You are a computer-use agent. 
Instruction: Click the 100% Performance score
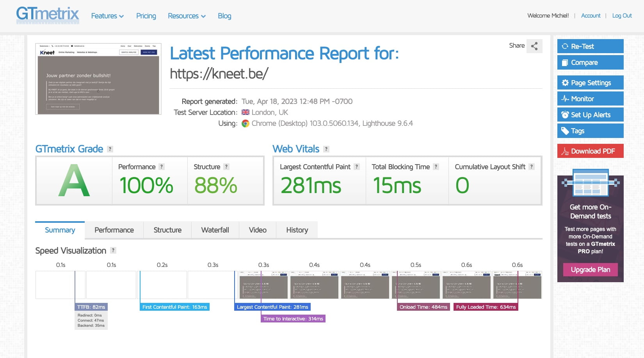click(x=146, y=185)
